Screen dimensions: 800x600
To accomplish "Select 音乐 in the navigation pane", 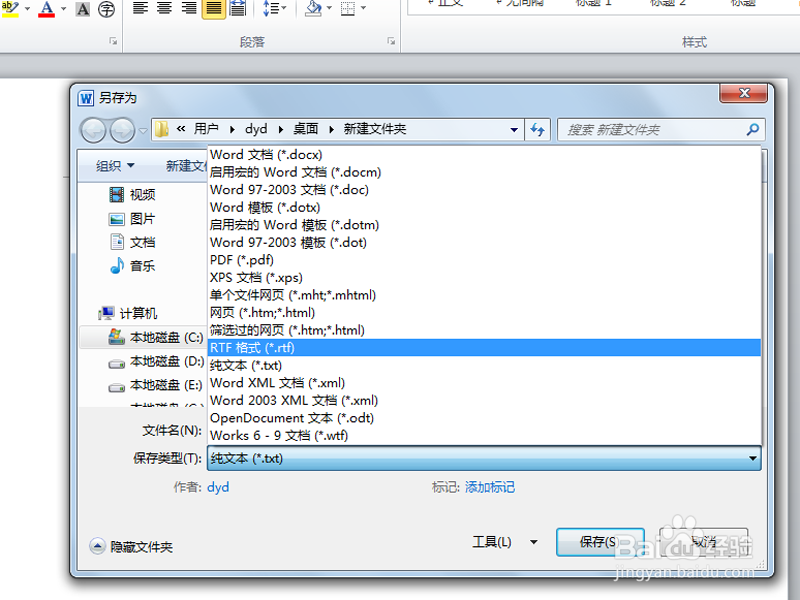I will pos(132,266).
